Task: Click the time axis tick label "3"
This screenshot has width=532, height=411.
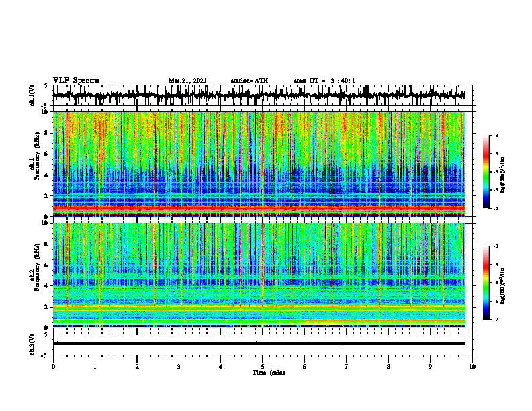Action: (179, 367)
